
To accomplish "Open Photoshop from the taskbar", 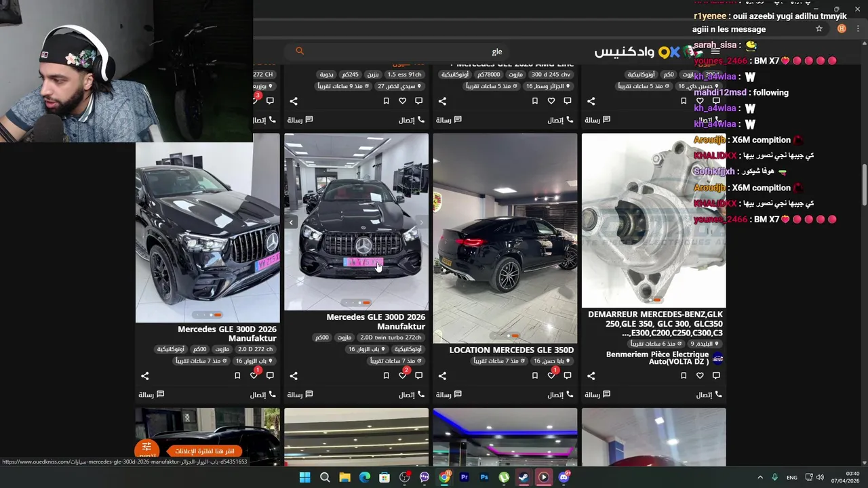I will 484,477.
